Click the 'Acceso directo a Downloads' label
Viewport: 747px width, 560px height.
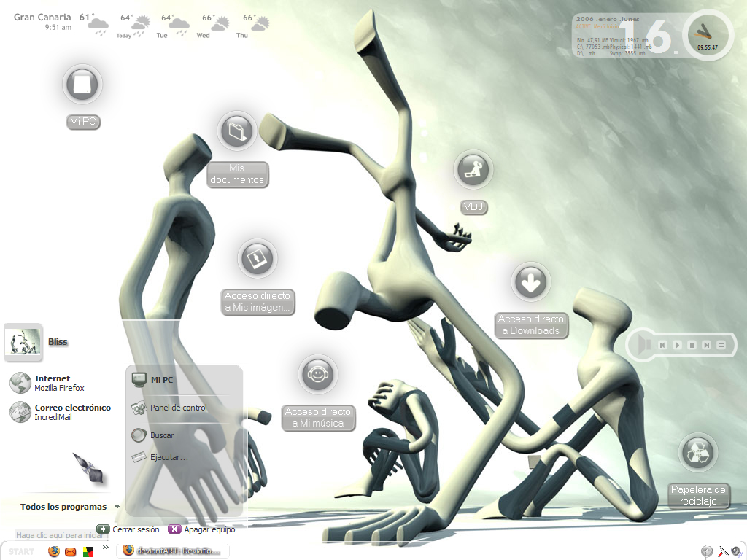pos(531,324)
